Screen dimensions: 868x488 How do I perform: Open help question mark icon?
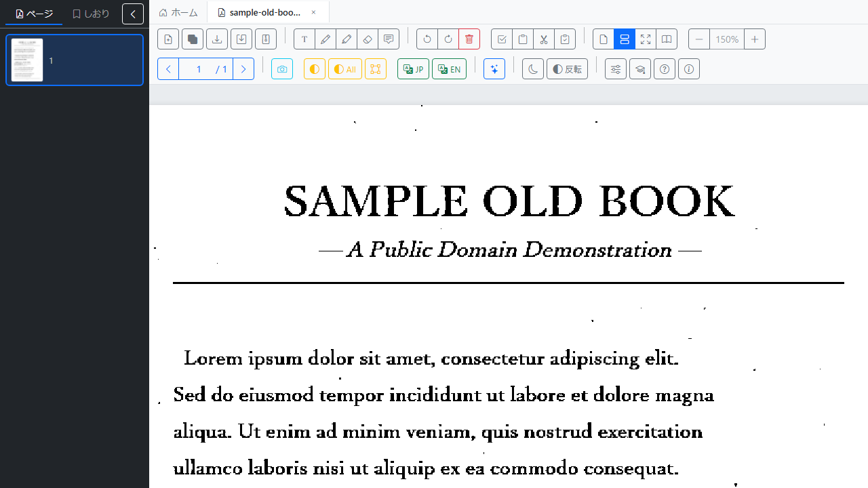pyautogui.click(x=665, y=69)
